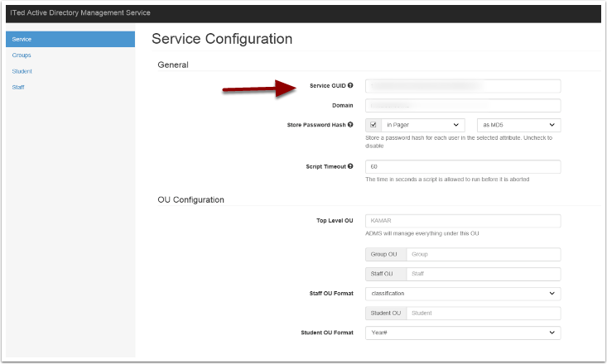The height and width of the screenshot is (364, 607).
Task: Click the Service GUID help icon
Action: click(351, 85)
